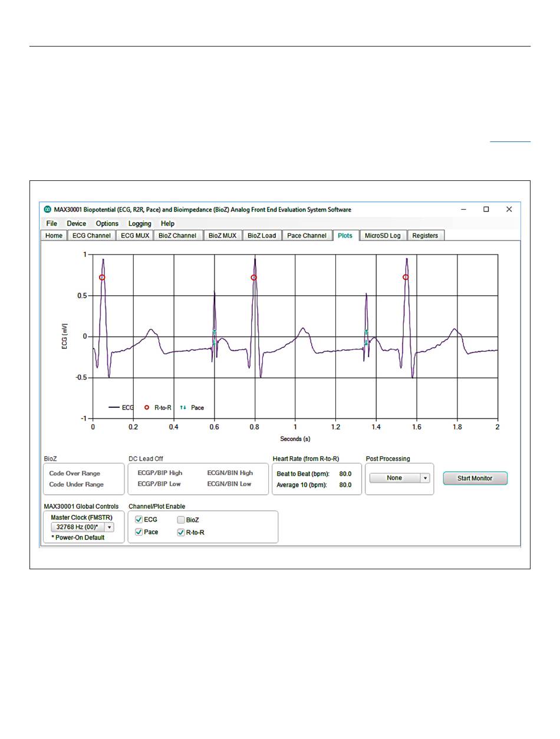
Task: Switch to the BioZ Load tab
Action: pos(262,236)
